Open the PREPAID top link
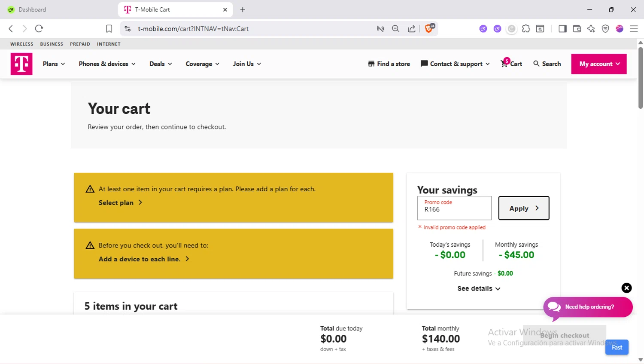 [80, 44]
